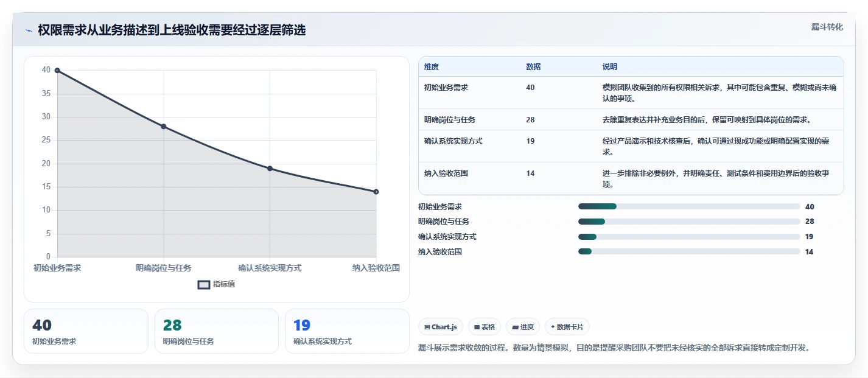Click table data value 14
Image resolution: width=868 pixels, height=378 pixels.
coord(530,173)
